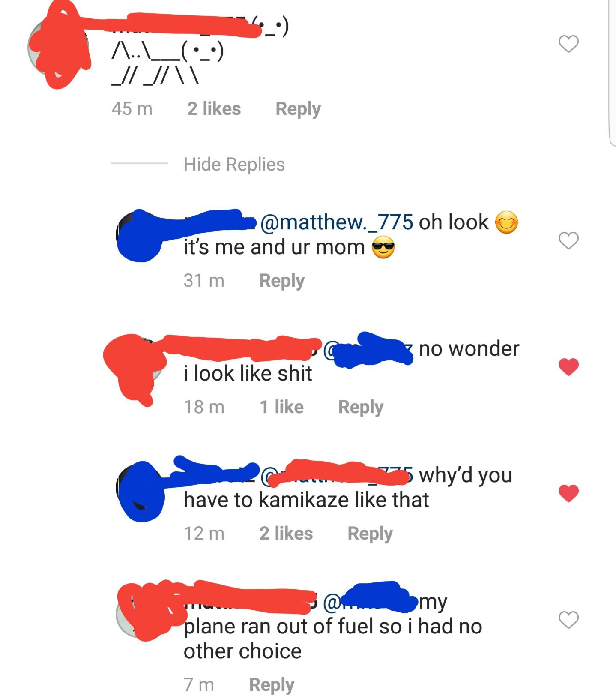
Task: View "2 likes" on kamikaze comment
Action: point(286,533)
